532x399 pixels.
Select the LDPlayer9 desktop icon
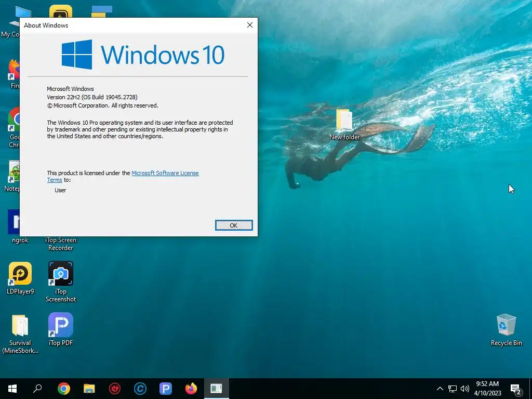(x=20, y=278)
